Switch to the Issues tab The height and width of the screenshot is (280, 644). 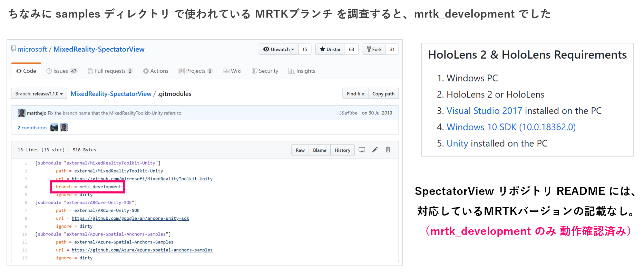pyautogui.click(x=62, y=71)
